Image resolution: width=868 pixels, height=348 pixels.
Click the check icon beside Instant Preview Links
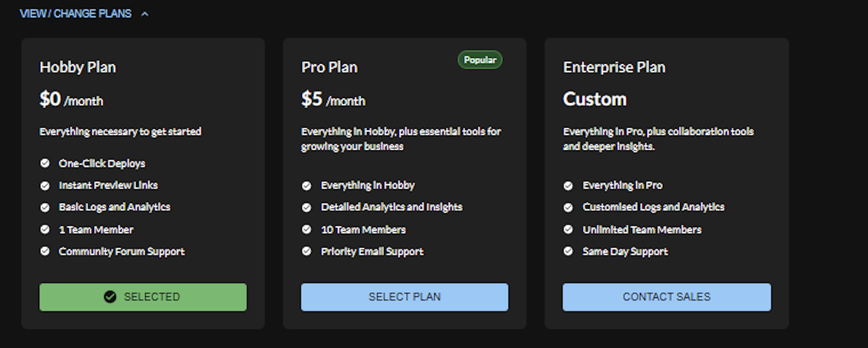(x=45, y=185)
